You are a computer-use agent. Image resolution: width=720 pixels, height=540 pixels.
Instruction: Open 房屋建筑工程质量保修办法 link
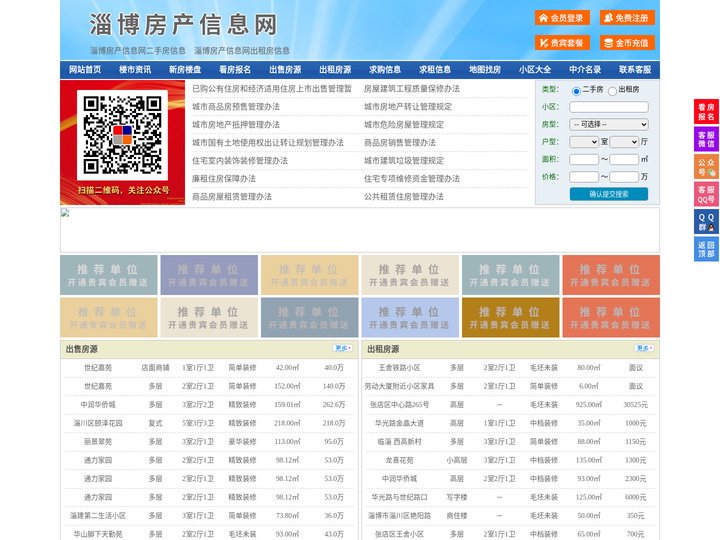[412, 89]
